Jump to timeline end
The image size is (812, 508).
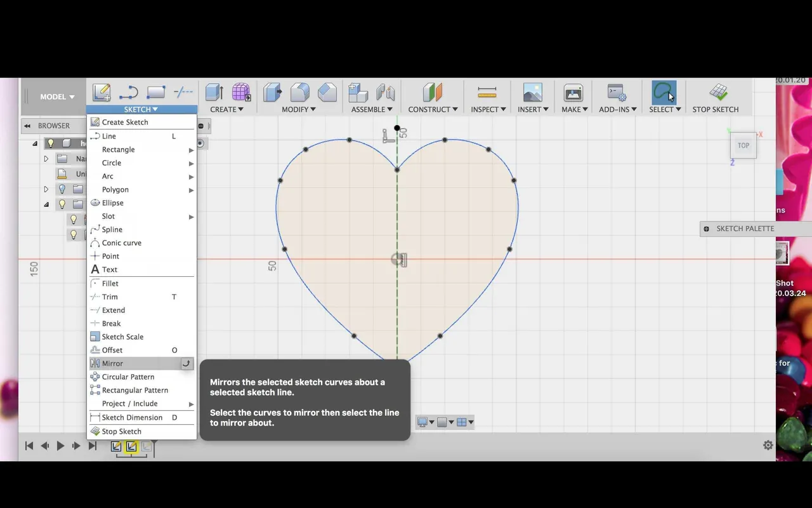92,446
